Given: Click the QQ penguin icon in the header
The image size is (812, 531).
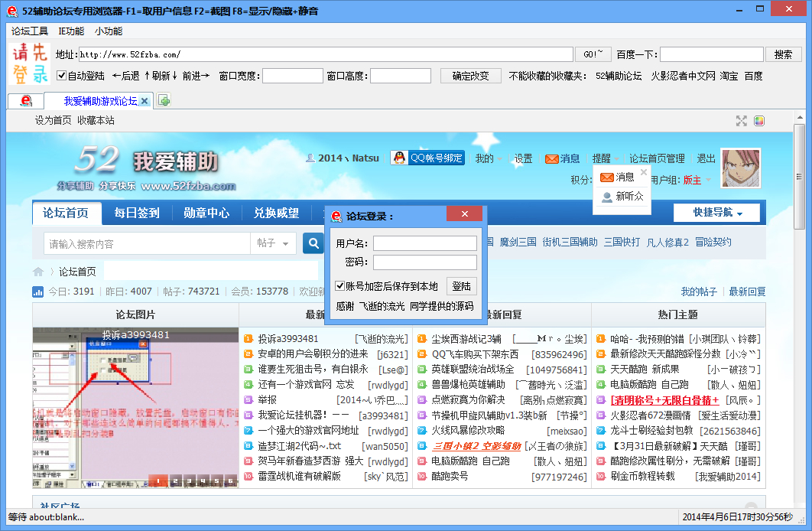Looking at the screenshot, I should click(x=399, y=158).
